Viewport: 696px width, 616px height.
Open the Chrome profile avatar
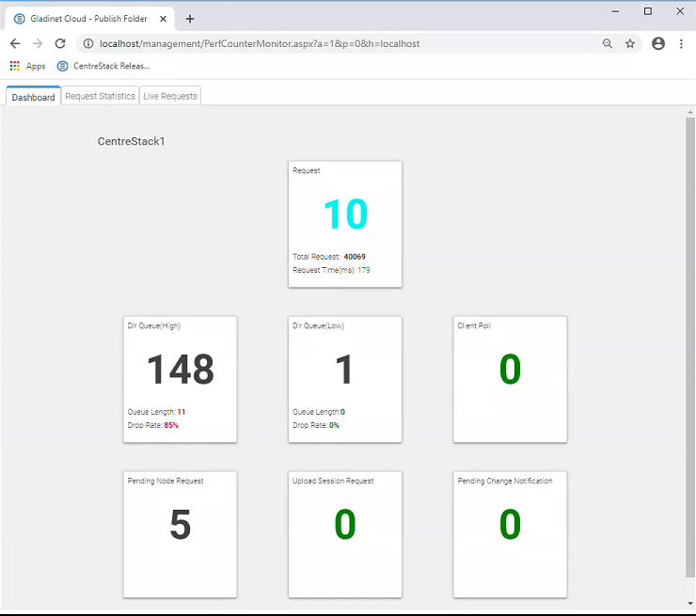tap(658, 43)
